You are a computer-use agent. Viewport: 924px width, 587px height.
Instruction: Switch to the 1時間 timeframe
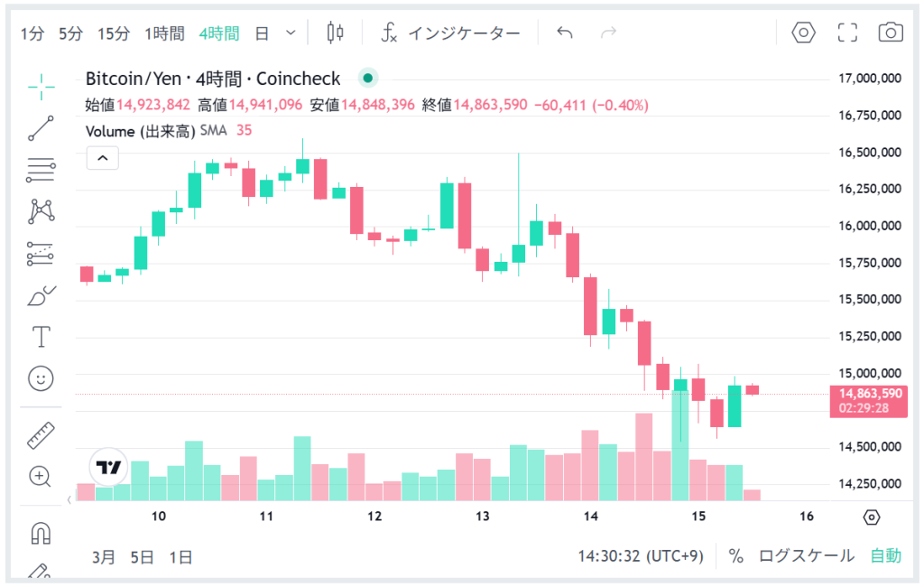(164, 33)
